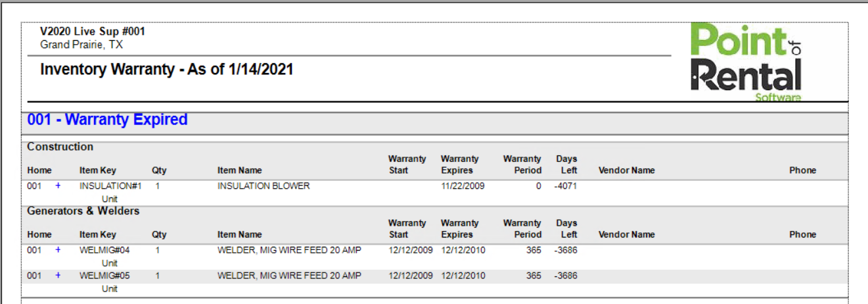The width and height of the screenshot is (868, 304).
Task: Click the 'V2020 Live Sup #001' store name
Action: tap(93, 32)
